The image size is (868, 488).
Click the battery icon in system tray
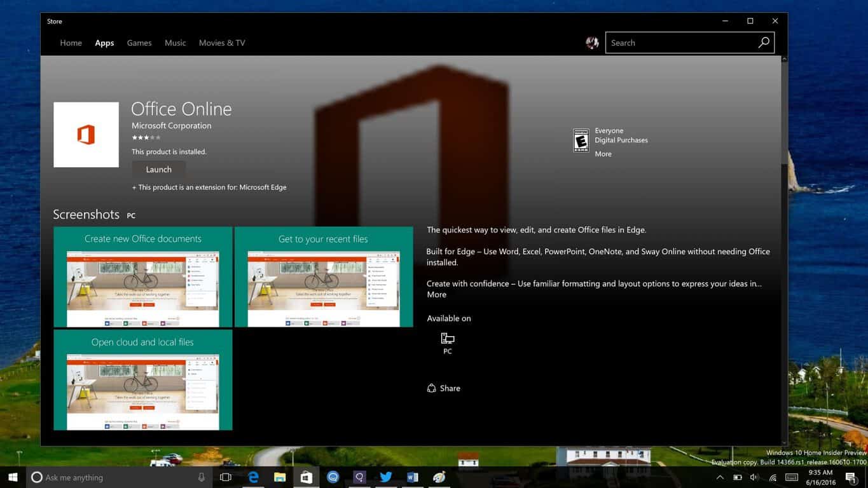[x=738, y=477]
